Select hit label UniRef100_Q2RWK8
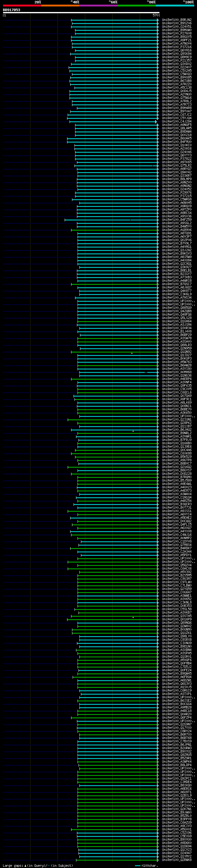 pyautogui.click(x=177, y=860)
